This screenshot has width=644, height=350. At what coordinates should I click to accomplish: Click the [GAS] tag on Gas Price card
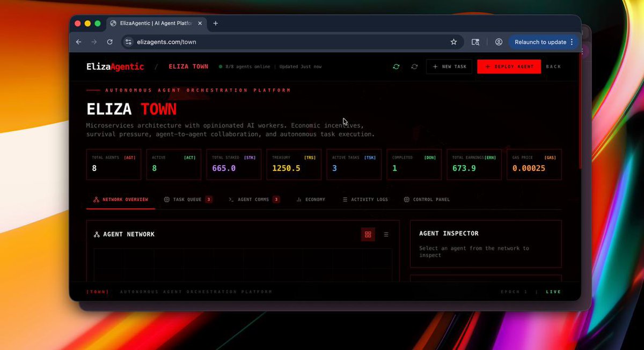pos(550,158)
